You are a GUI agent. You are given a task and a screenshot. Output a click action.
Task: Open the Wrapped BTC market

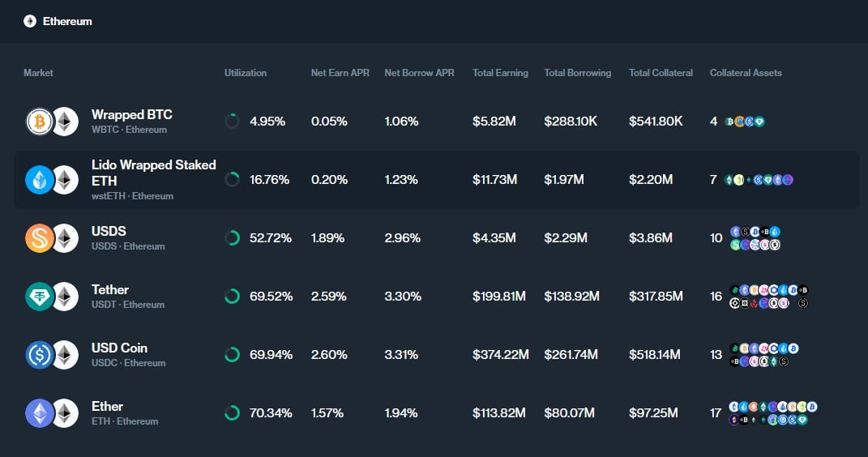(x=131, y=115)
